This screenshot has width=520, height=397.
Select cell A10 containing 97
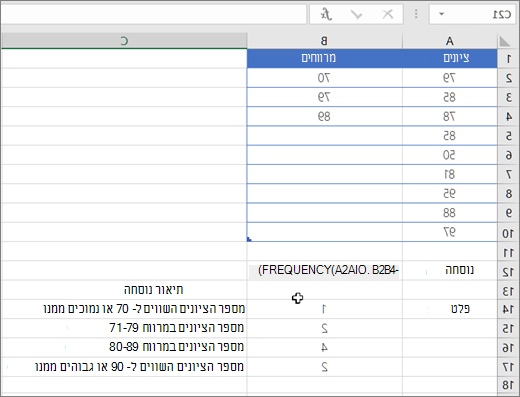[450, 232]
